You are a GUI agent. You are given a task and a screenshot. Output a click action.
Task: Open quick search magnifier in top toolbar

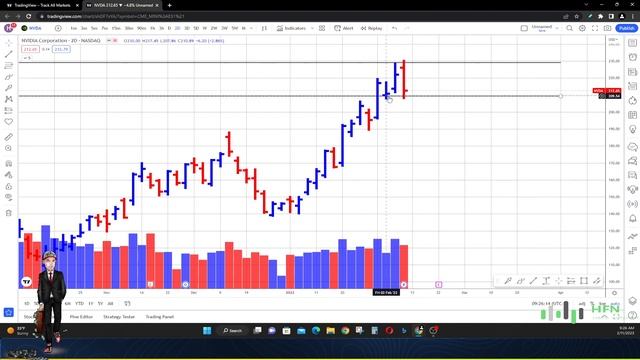(x=569, y=28)
